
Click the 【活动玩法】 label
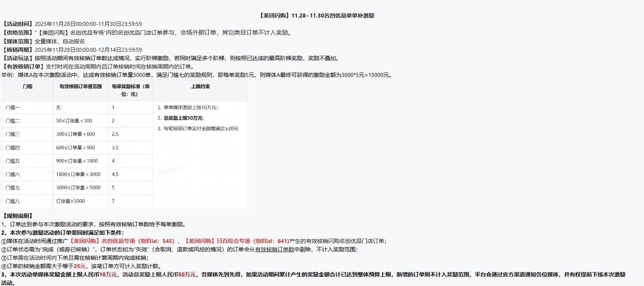[x=18, y=58]
